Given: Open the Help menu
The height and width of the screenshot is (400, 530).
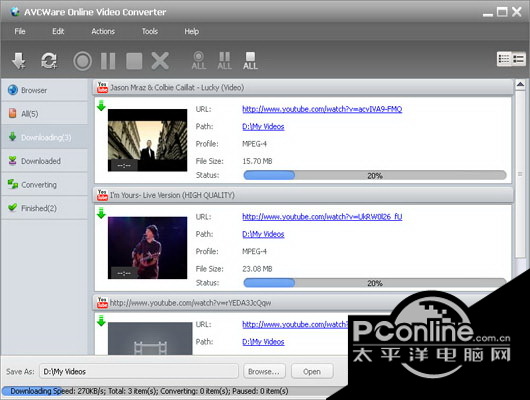Looking at the screenshot, I should pyautogui.click(x=191, y=31).
